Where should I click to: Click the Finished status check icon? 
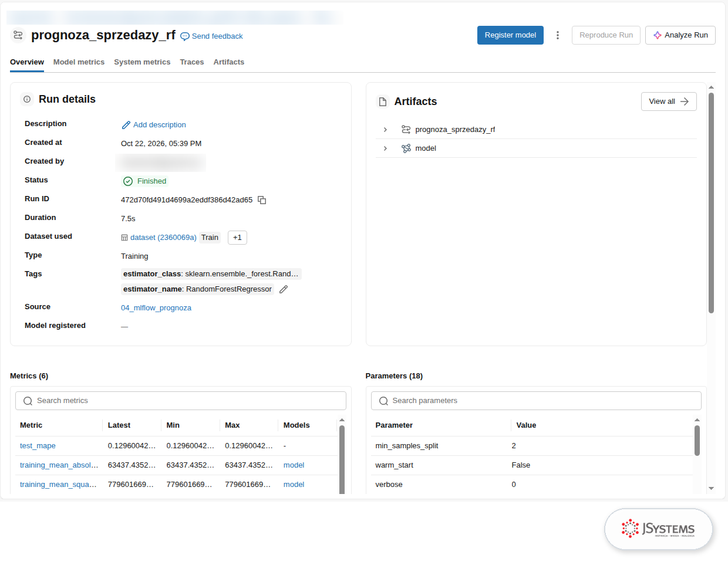pyautogui.click(x=128, y=181)
